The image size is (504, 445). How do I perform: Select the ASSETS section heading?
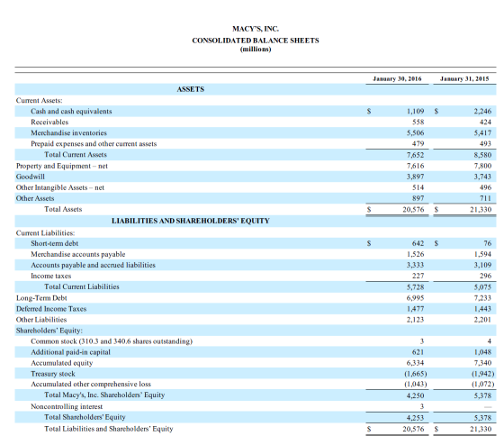[x=191, y=89]
